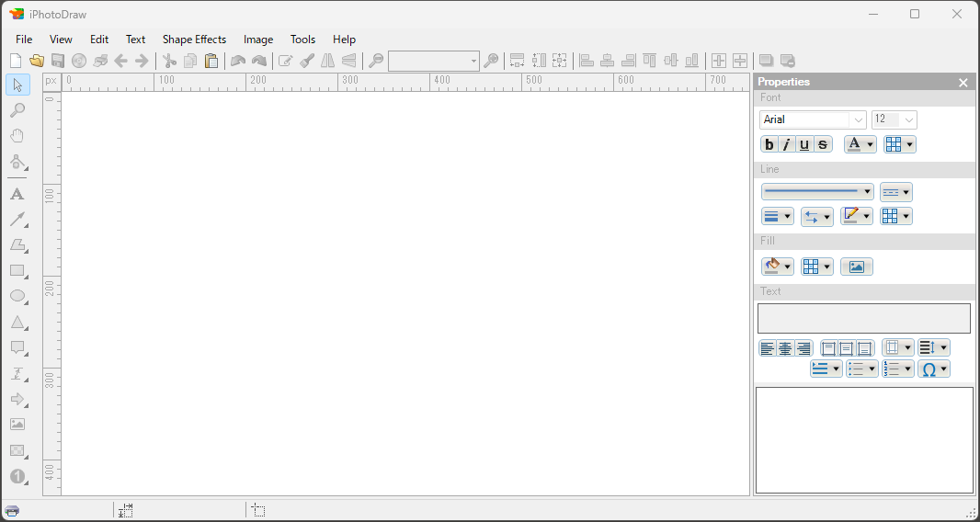Open the line color pencil picker

856,216
